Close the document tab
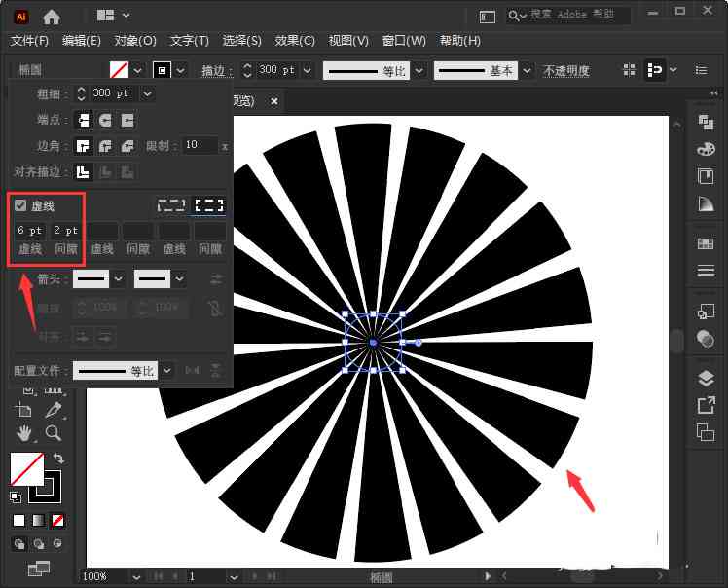728x588 pixels. pos(274,101)
